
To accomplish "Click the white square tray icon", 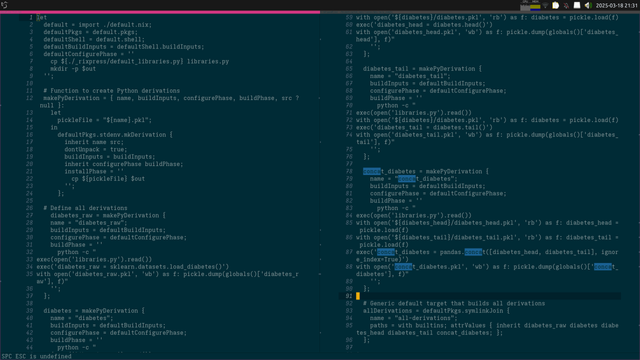I will tap(577, 5).
